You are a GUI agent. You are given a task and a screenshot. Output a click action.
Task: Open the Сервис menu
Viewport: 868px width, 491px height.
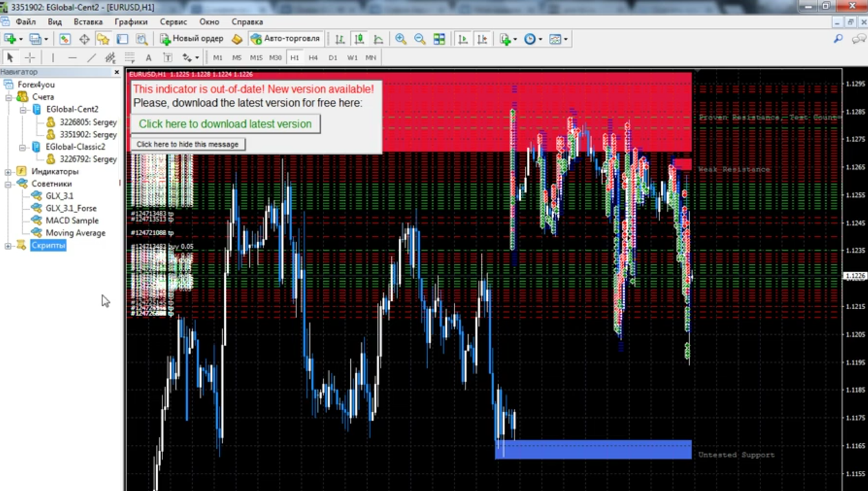coord(173,22)
